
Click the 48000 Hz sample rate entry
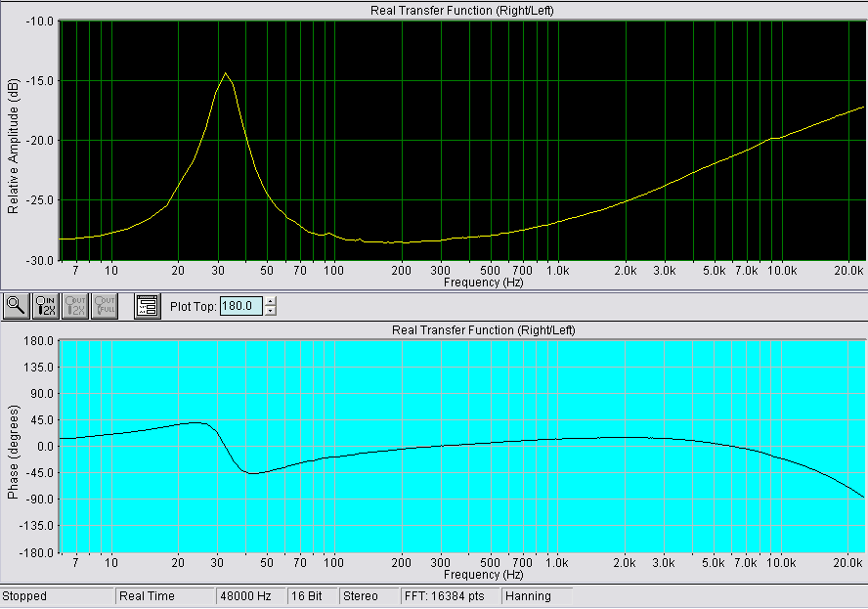(x=251, y=596)
